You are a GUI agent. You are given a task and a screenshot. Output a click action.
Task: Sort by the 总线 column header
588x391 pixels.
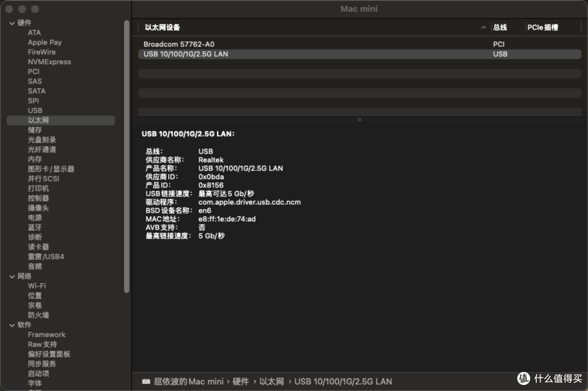[500, 27]
